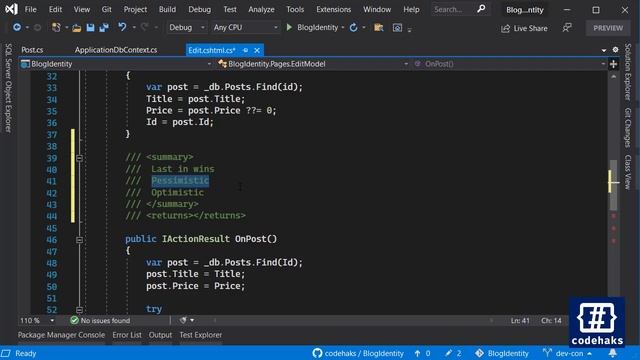The width and height of the screenshot is (640, 360).
Task: Click the unpushed commits up arrow
Action: 422,353
